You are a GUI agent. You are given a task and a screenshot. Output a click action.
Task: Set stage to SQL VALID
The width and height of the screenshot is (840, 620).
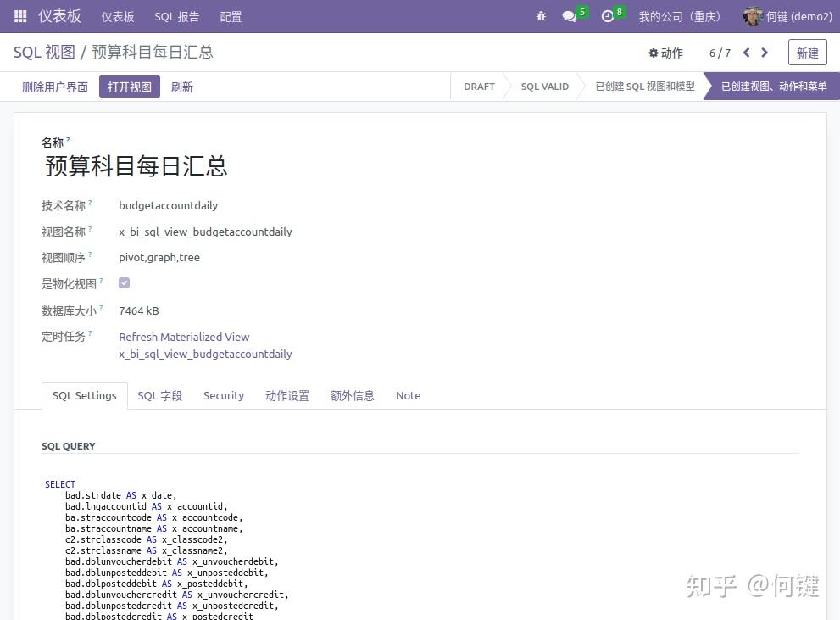point(544,86)
